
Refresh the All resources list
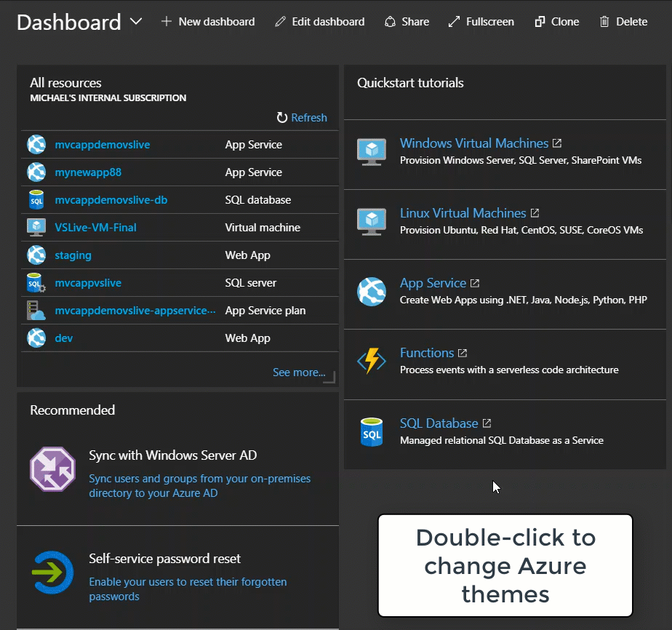click(x=302, y=118)
